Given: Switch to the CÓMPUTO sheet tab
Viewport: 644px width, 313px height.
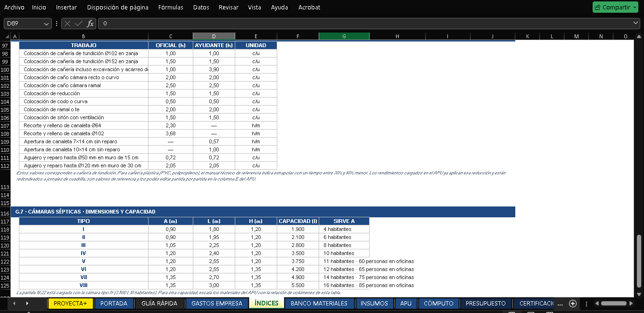Looking at the screenshot, I should pos(438,304).
